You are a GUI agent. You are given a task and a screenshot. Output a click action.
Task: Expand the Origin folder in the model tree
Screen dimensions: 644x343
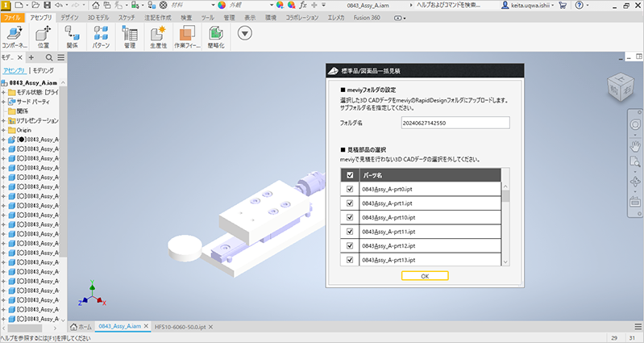click(4, 130)
